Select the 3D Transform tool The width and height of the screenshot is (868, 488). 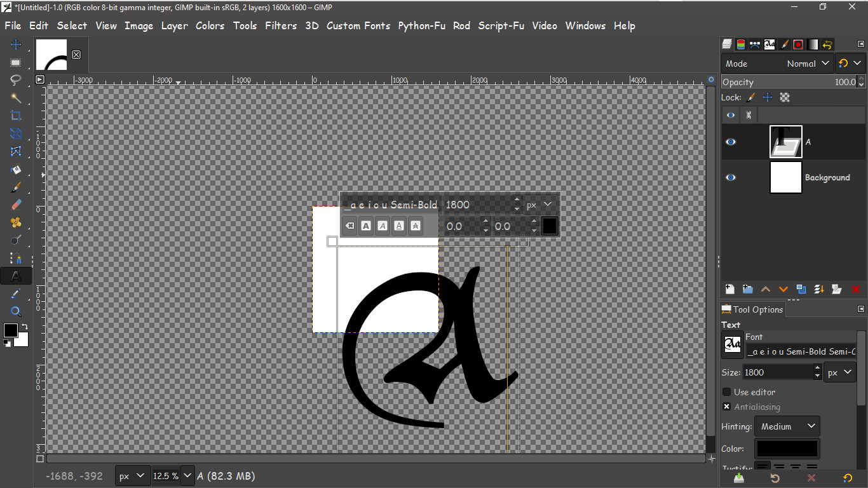(16, 133)
